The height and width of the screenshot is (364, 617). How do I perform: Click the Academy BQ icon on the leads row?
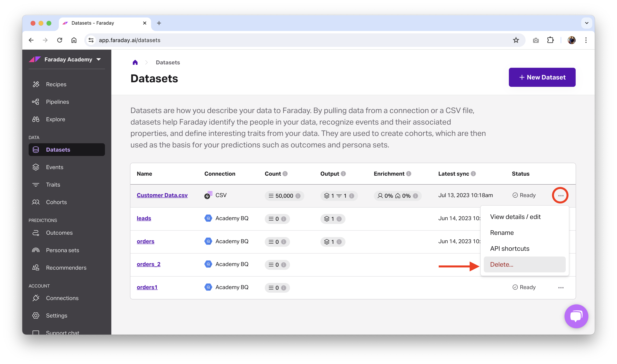pyautogui.click(x=208, y=218)
